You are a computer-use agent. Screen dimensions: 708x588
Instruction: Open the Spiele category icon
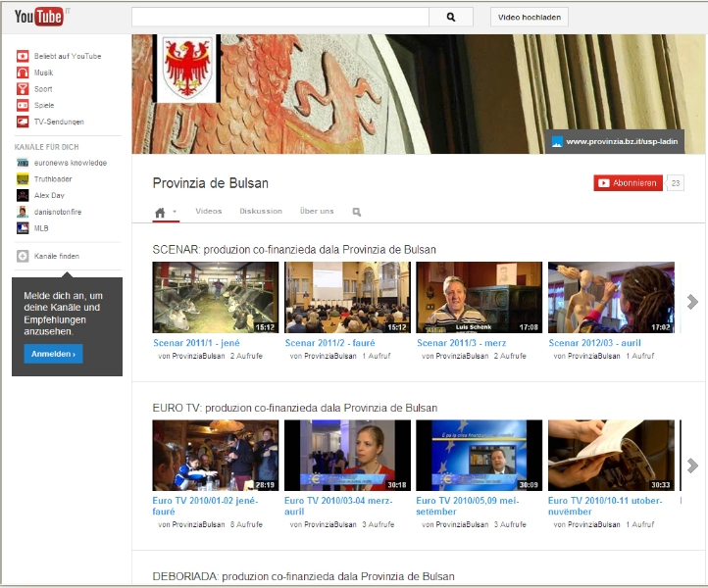click(x=23, y=105)
